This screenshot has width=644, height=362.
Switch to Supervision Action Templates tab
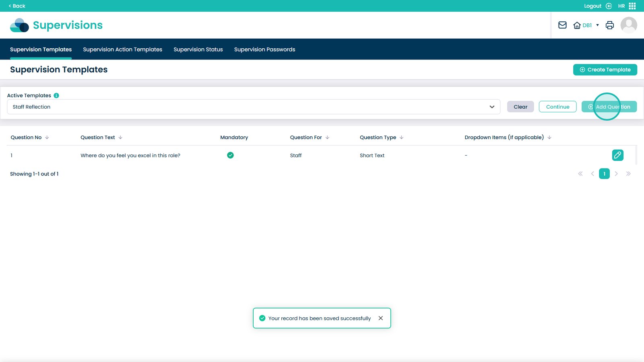pyautogui.click(x=122, y=49)
